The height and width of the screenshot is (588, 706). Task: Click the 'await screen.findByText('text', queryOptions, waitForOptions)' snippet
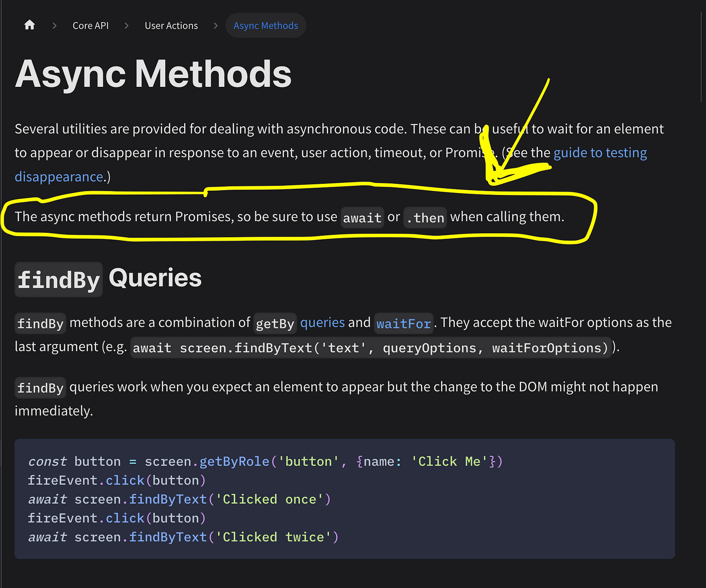point(370,348)
